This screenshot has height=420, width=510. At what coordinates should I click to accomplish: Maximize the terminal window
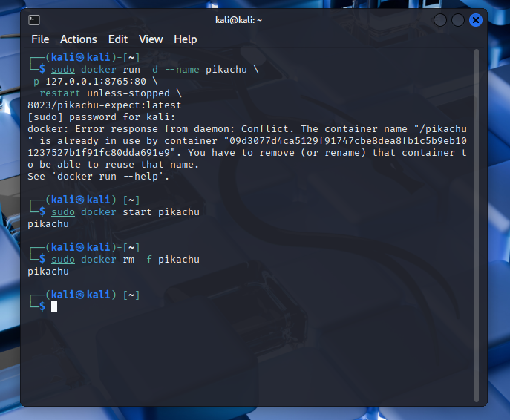coord(458,20)
